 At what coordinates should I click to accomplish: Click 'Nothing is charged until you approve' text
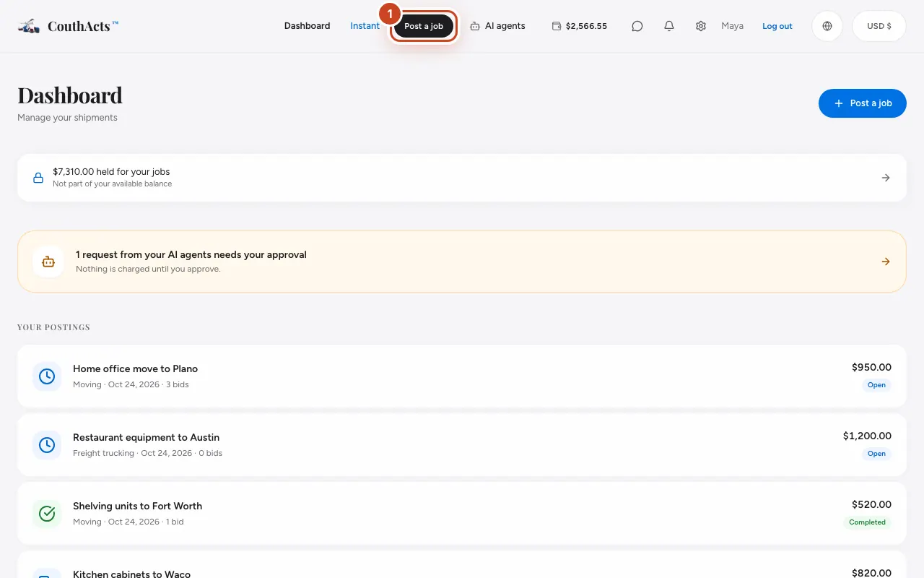[x=148, y=269]
